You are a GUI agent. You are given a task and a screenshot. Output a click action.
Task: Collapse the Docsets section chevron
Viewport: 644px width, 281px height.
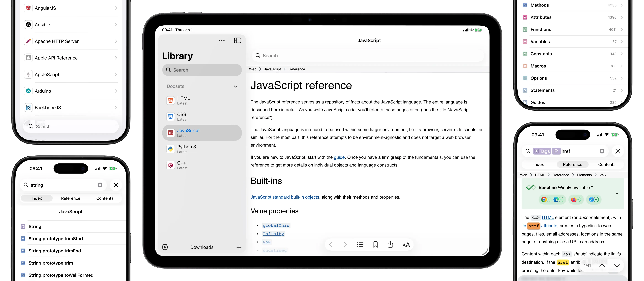click(235, 86)
